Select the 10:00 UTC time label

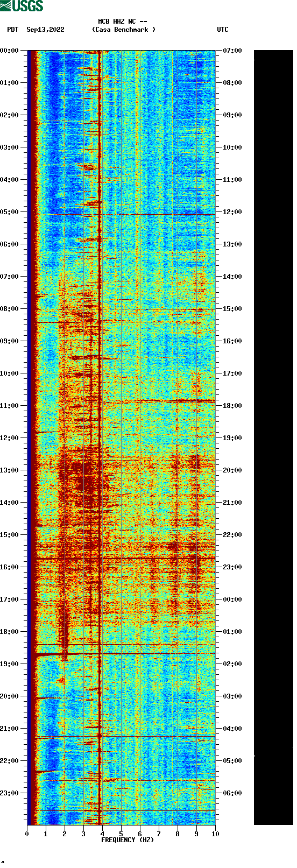coord(232,147)
